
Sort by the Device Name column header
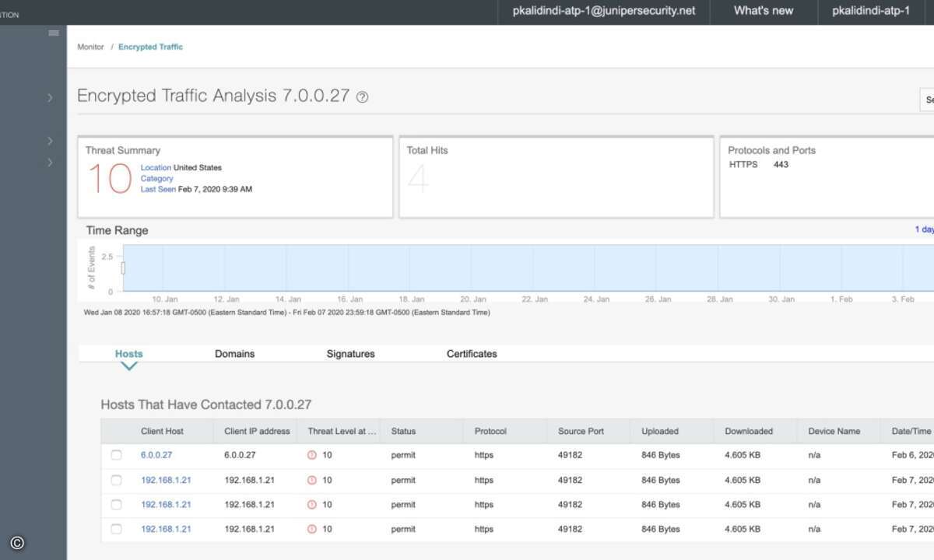(x=834, y=431)
